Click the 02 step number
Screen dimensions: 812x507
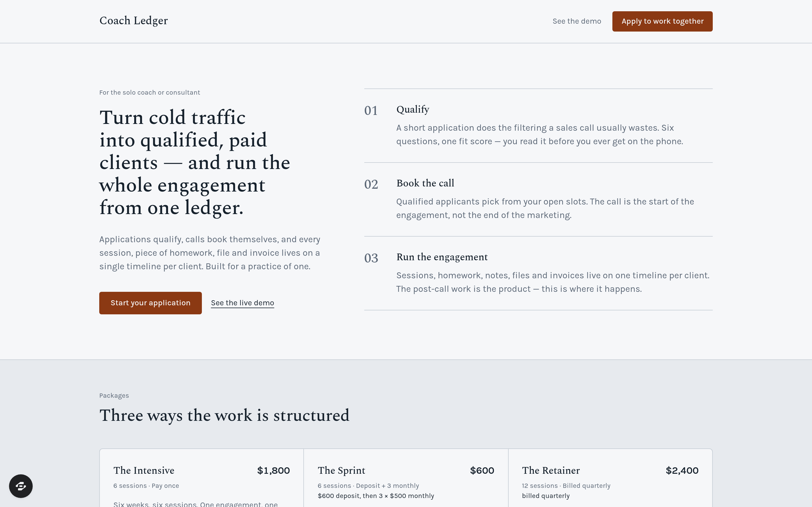point(371,184)
